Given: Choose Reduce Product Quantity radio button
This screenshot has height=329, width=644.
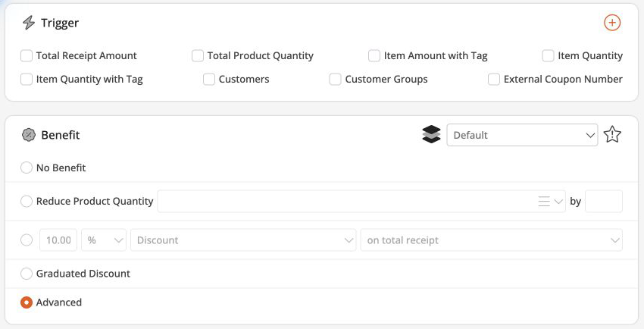Looking at the screenshot, I should click(27, 201).
